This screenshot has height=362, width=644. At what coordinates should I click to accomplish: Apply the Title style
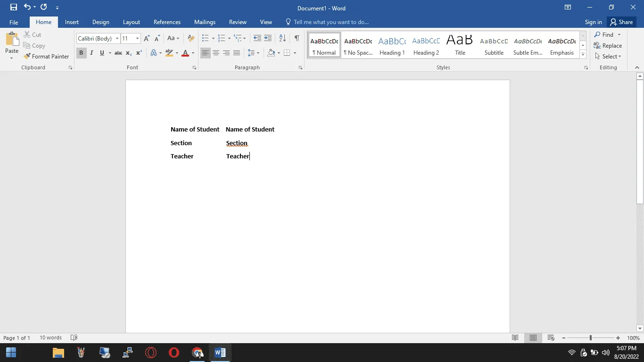click(460, 45)
